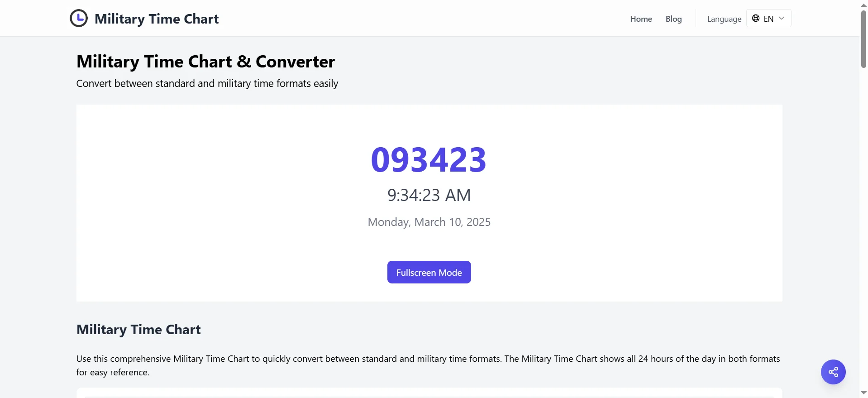
Task: Open the Language selector
Action: [x=724, y=19]
